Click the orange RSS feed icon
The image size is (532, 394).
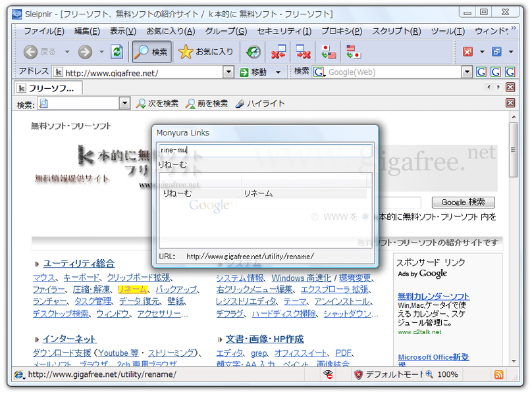click(x=499, y=374)
